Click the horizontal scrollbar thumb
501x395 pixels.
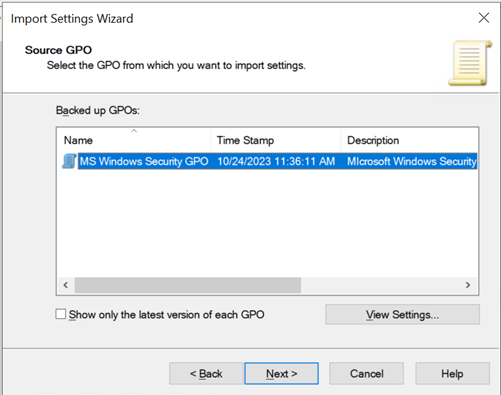188,285
